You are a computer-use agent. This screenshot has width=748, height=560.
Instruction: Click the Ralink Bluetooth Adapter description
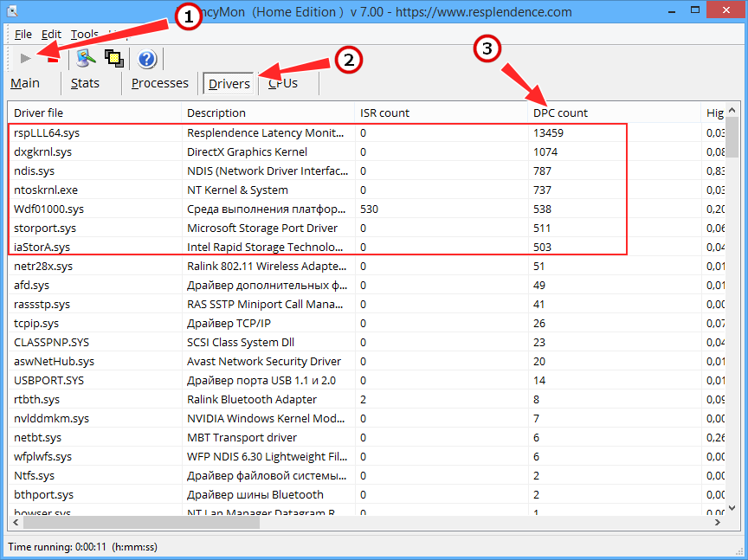tap(252, 400)
